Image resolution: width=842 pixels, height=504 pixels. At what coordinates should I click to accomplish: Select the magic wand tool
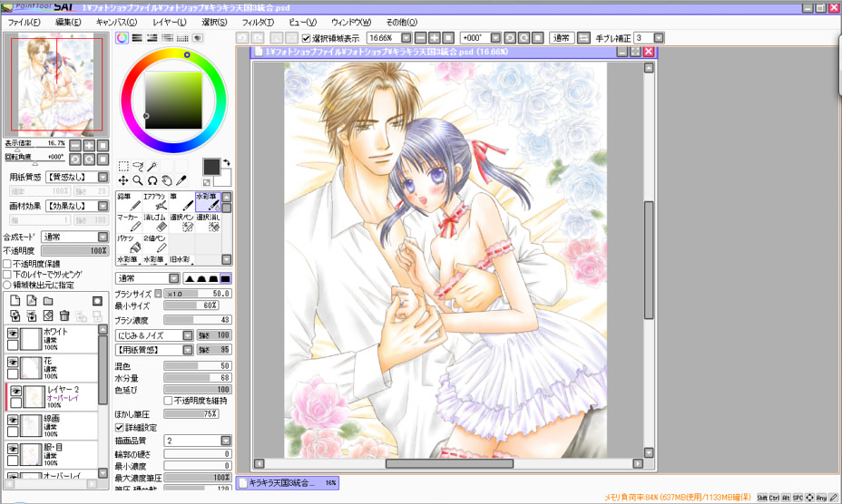coord(152,166)
